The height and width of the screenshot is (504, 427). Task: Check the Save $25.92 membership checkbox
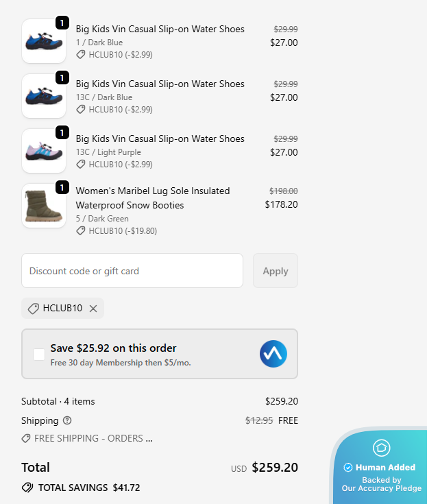click(39, 354)
